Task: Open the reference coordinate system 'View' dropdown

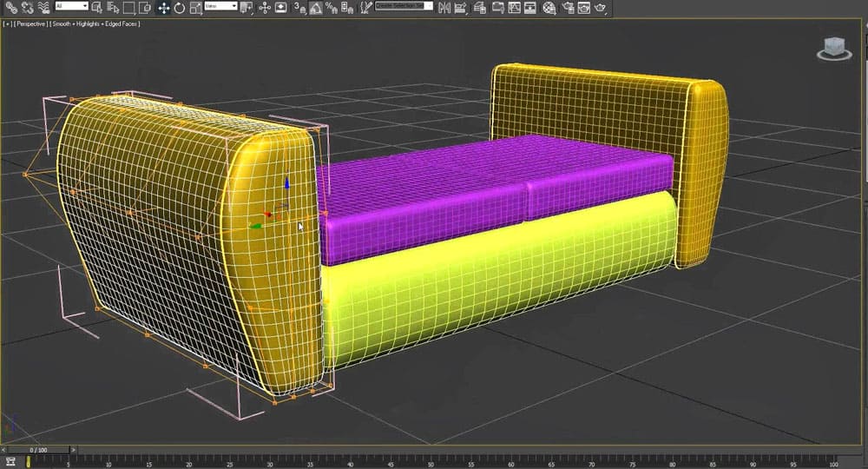Action: (x=221, y=6)
